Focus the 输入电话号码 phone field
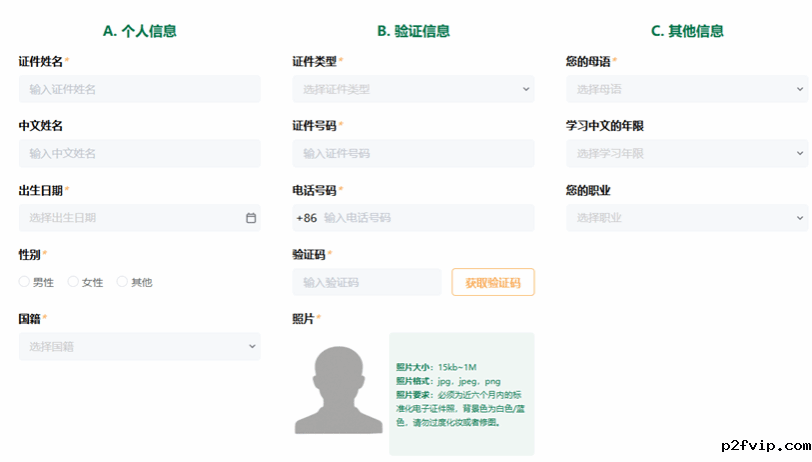812x462 pixels. 425,218
